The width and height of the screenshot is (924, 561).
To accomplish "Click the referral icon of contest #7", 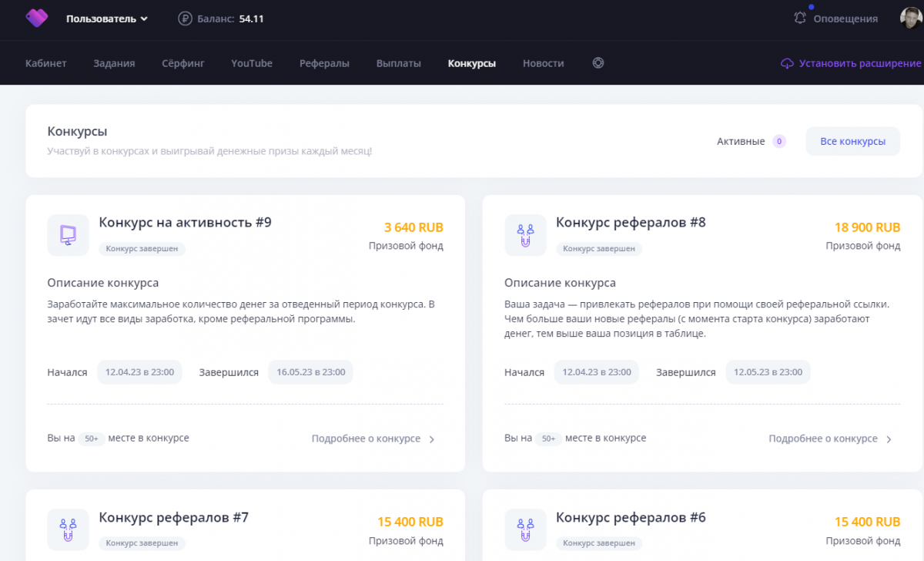I will [x=68, y=529].
